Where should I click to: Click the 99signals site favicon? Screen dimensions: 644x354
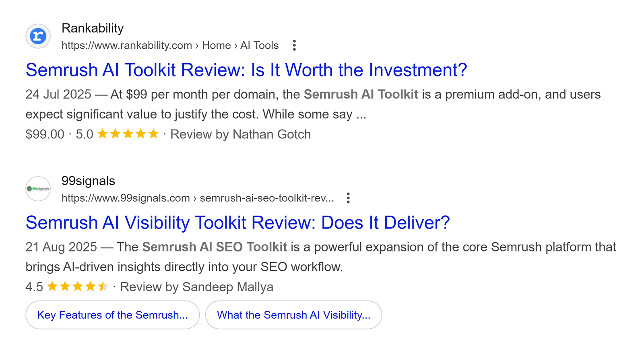(37, 189)
